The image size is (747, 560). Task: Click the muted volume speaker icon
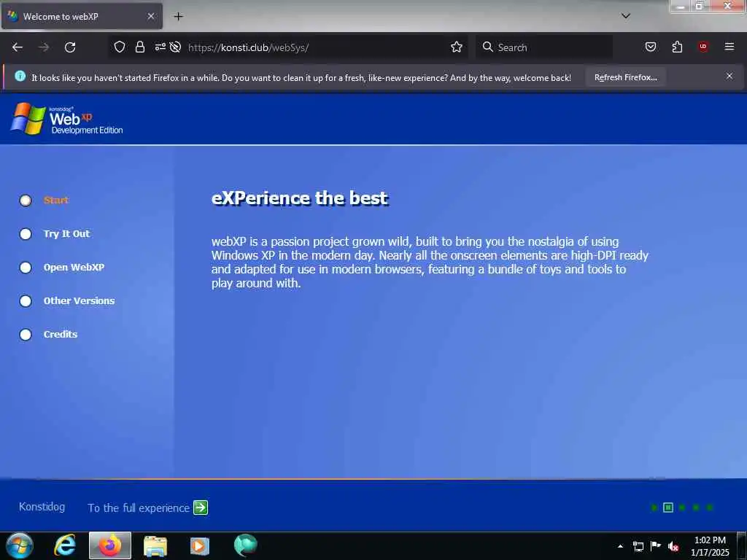(x=673, y=546)
